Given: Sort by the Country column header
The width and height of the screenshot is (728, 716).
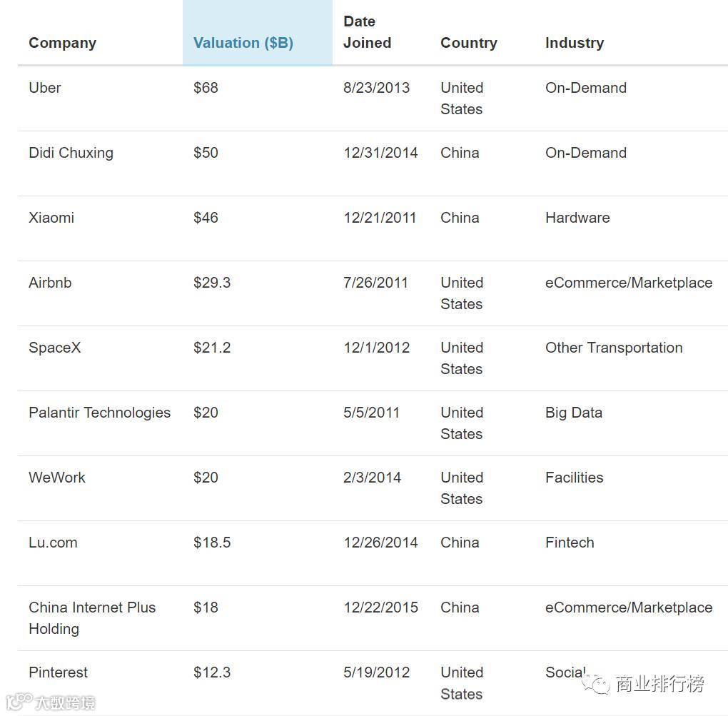Looking at the screenshot, I should coord(469,43).
